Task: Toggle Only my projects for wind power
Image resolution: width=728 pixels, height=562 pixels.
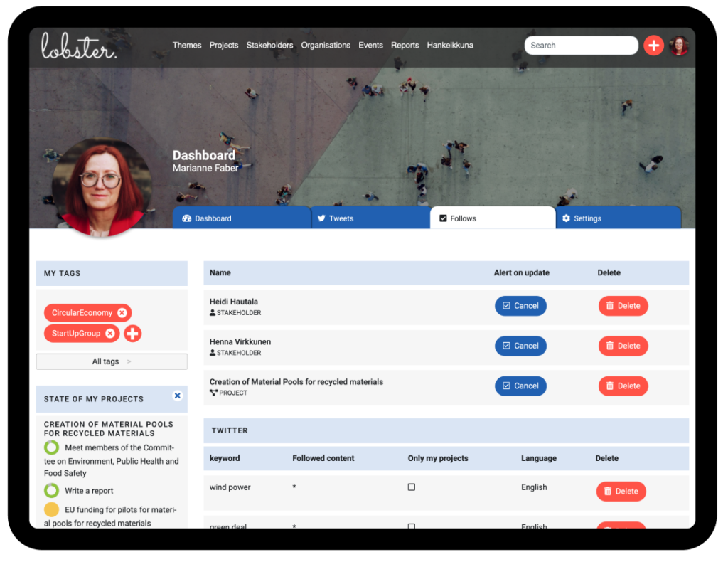Action: pyautogui.click(x=412, y=487)
